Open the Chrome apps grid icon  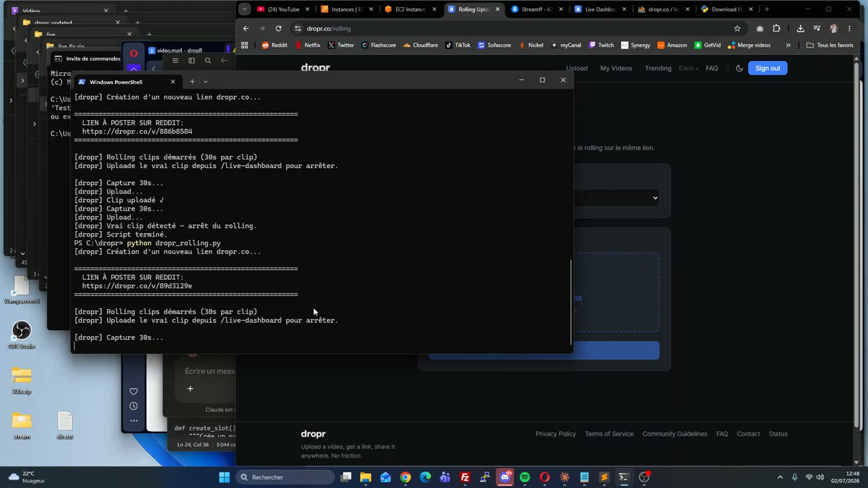(x=245, y=45)
